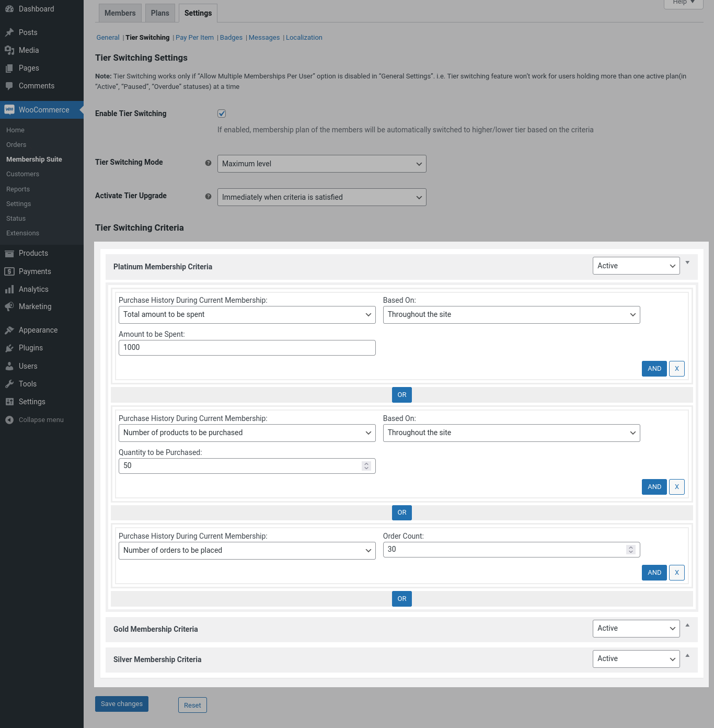This screenshot has height=728, width=714.
Task: Click the Marketing megaphone icon
Action: coord(9,306)
